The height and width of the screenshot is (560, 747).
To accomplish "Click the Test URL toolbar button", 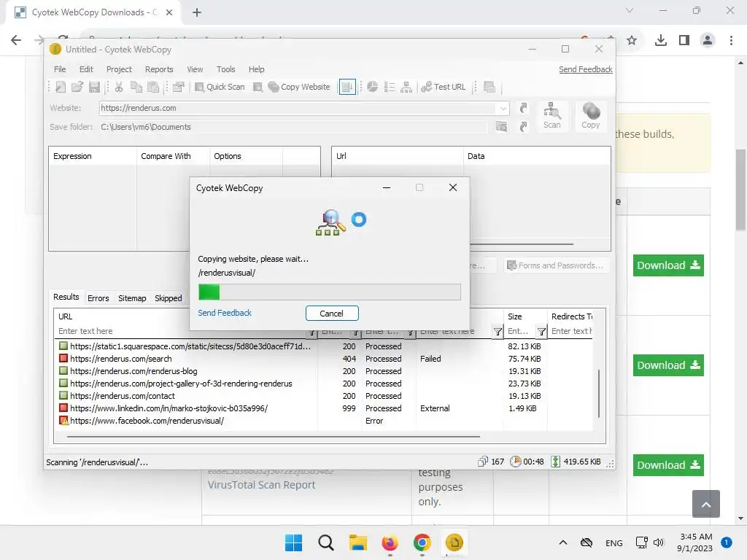I will (x=444, y=87).
